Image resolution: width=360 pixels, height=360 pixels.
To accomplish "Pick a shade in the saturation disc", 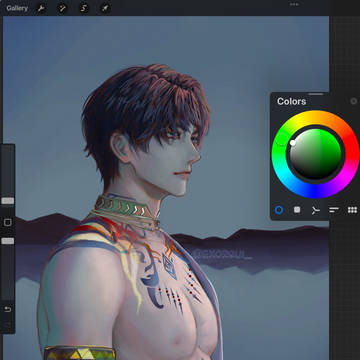I will click(315, 154).
